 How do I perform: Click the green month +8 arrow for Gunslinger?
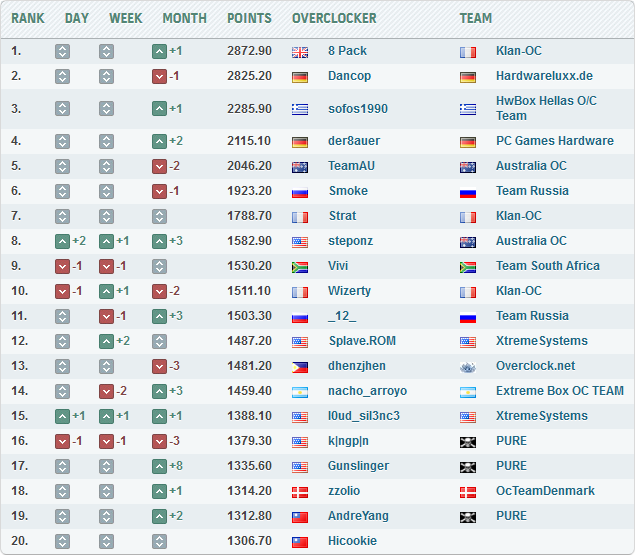tap(159, 467)
